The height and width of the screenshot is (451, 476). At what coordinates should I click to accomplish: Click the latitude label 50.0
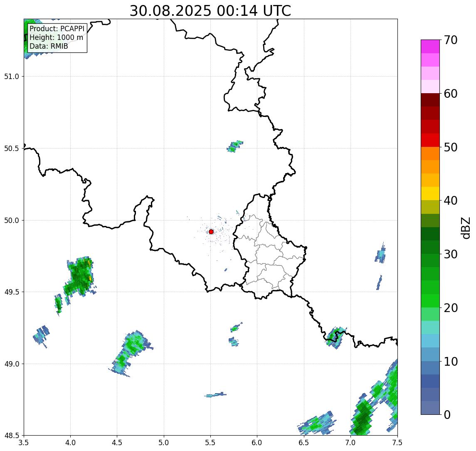(12, 220)
